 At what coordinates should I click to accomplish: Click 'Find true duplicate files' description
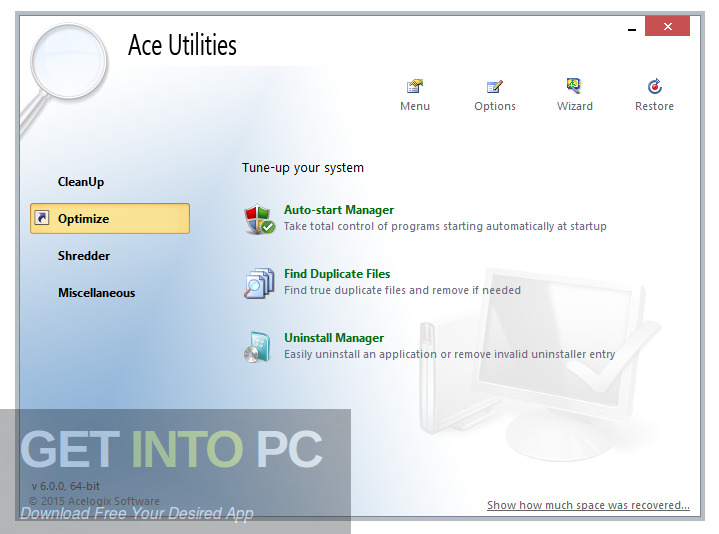[x=402, y=290]
